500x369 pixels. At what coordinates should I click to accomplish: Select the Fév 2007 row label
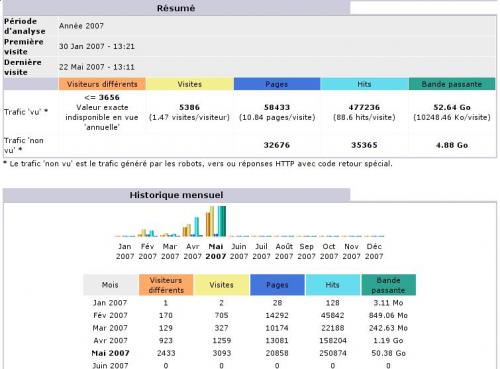(110, 315)
